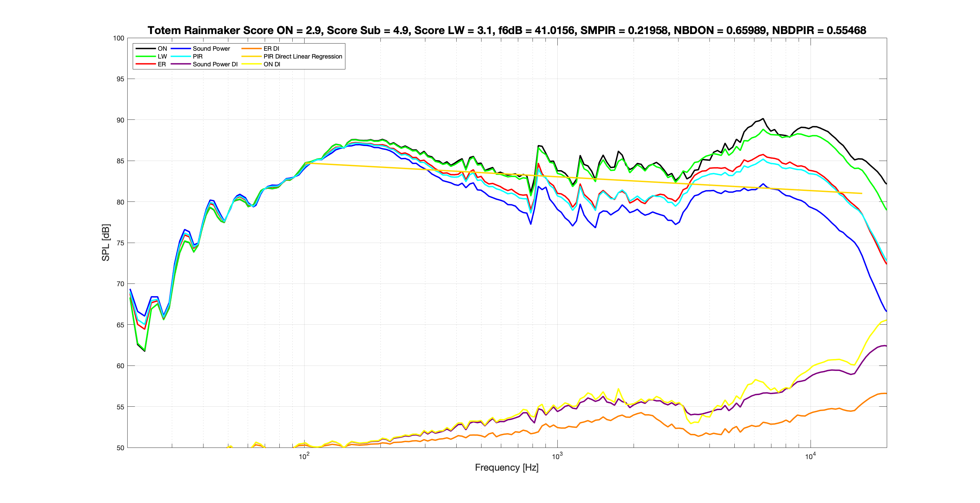This screenshot has width=980, height=503.
Task: Click the y-axis tick label '50'
Action: click(x=120, y=448)
